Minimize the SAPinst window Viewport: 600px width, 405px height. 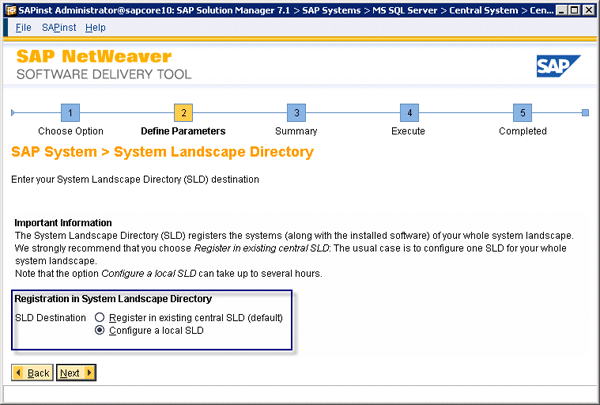click(556, 9)
